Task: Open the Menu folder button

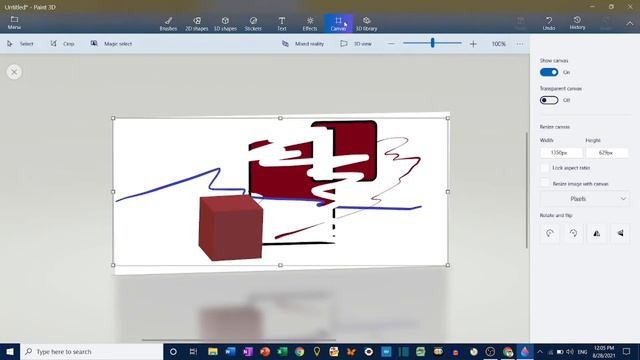Action: (14, 23)
